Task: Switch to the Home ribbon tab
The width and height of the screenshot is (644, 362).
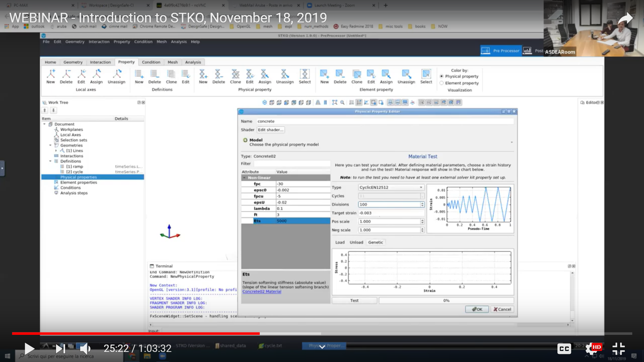Action: [50, 62]
